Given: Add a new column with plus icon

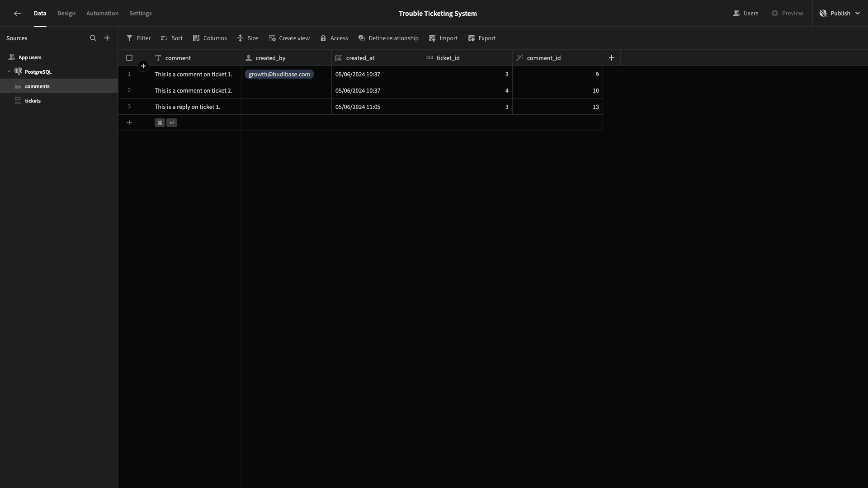Looking at the screenshot, I should 612,58.
